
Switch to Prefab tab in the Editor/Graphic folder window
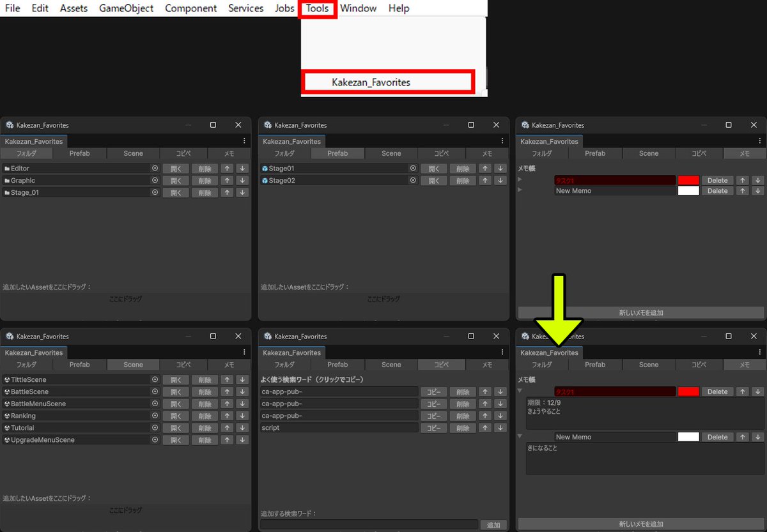(x=79, y=153)
